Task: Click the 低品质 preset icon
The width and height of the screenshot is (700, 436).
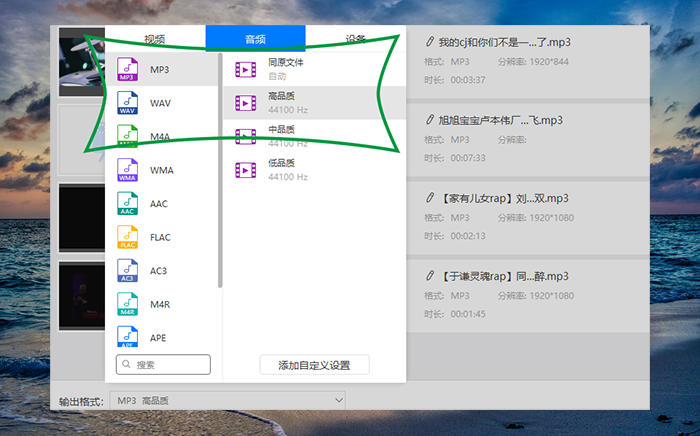Action: (x=246, y=170)
